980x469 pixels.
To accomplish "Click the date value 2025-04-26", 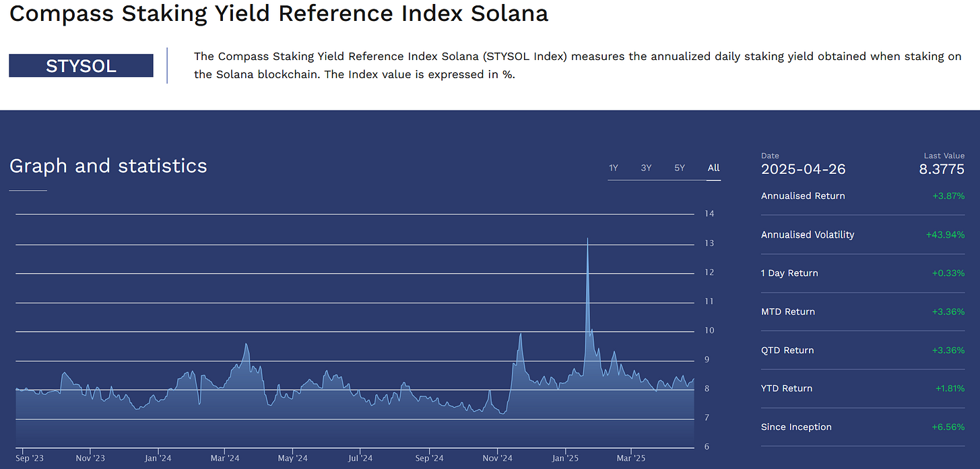I will [803, 169].
